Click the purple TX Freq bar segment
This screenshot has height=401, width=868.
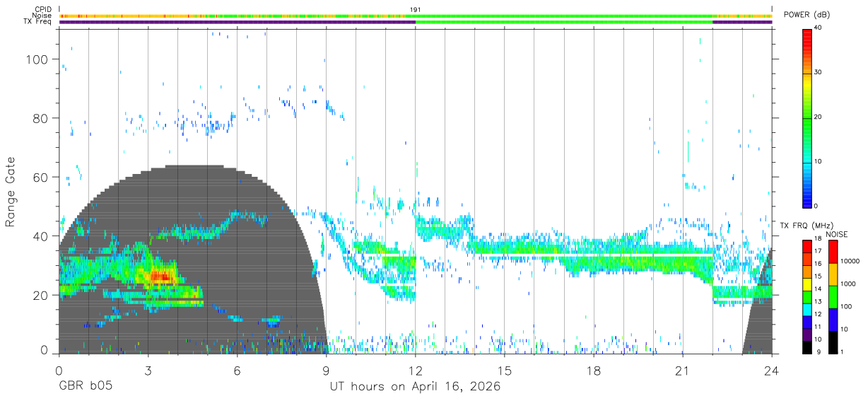click(237, 22)
